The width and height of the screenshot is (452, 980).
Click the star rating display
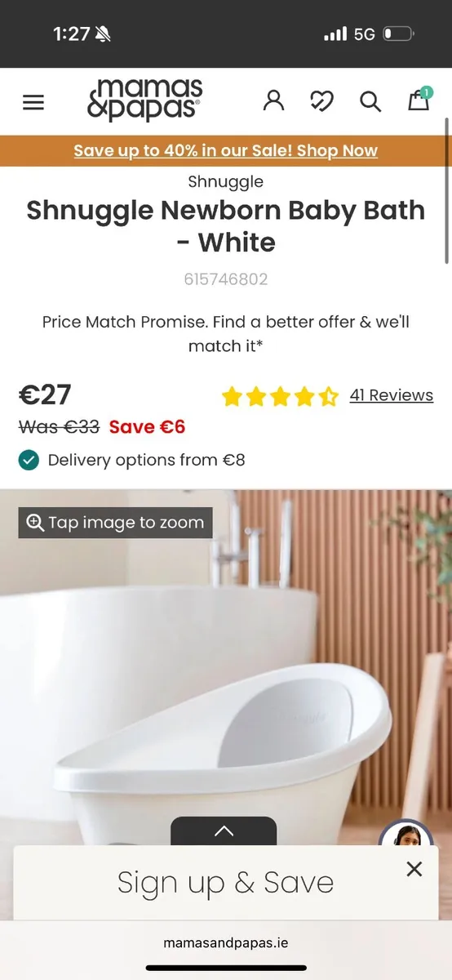280,397
